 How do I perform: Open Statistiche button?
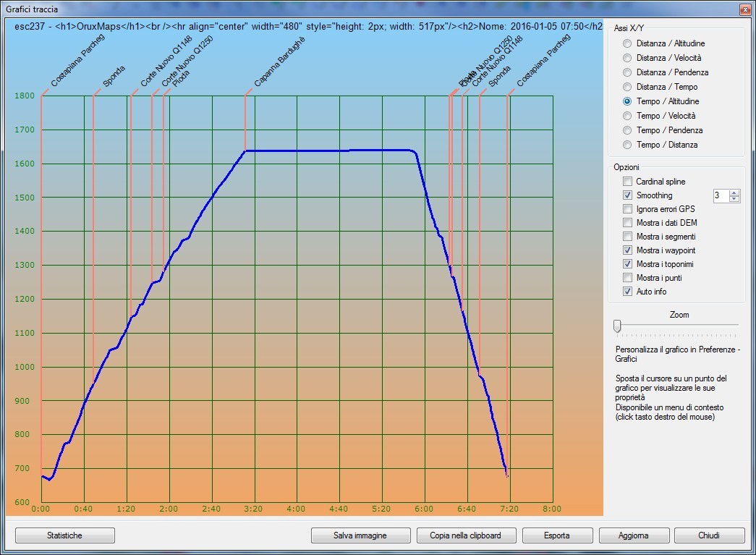click(64, 535)
